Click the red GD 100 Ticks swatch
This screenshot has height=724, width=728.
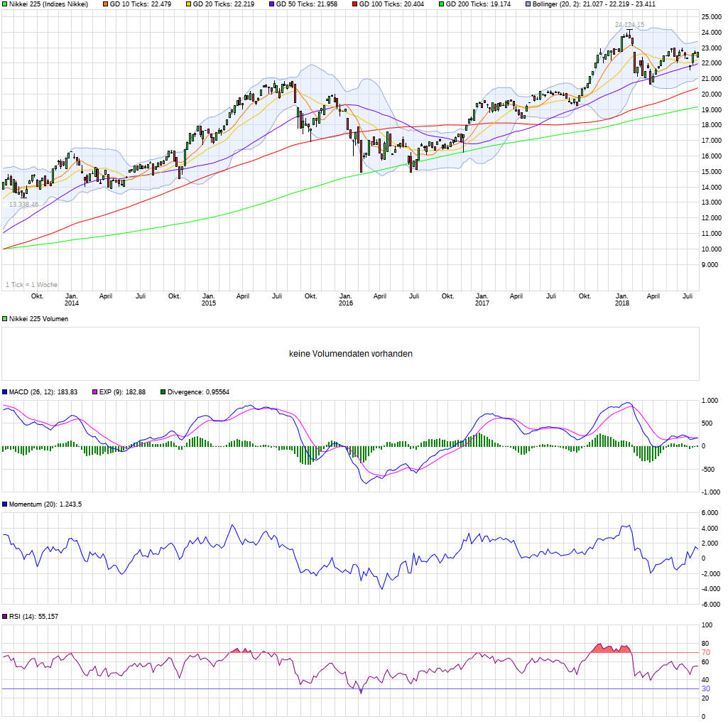coord(354,4)
